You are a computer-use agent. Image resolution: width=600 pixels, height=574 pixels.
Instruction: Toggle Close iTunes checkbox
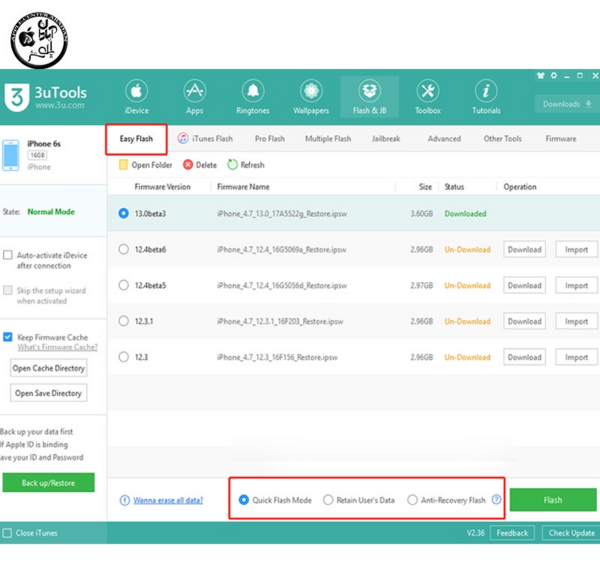click(x=7, y=533)
